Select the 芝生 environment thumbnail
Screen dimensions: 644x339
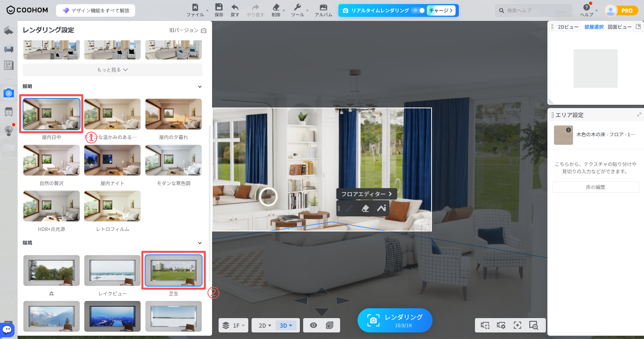point(174,270)
